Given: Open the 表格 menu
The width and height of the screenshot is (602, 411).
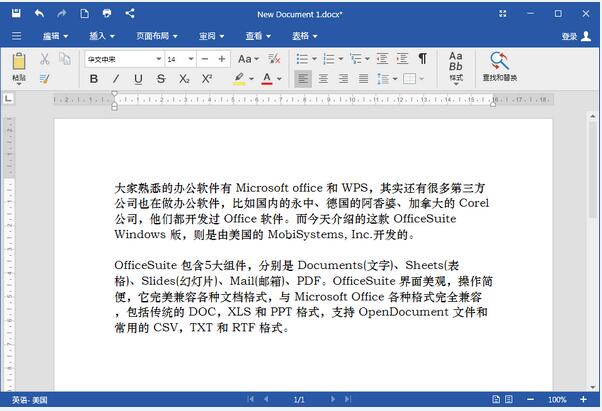Looking at the screenshot, I should pyautogui.click(x=305, y=36).
